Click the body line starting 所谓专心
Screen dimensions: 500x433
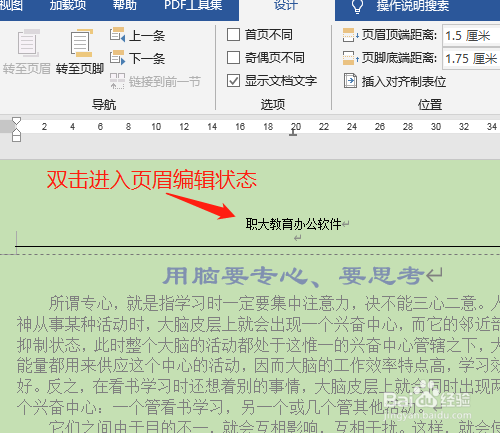(x=274, y=303)
